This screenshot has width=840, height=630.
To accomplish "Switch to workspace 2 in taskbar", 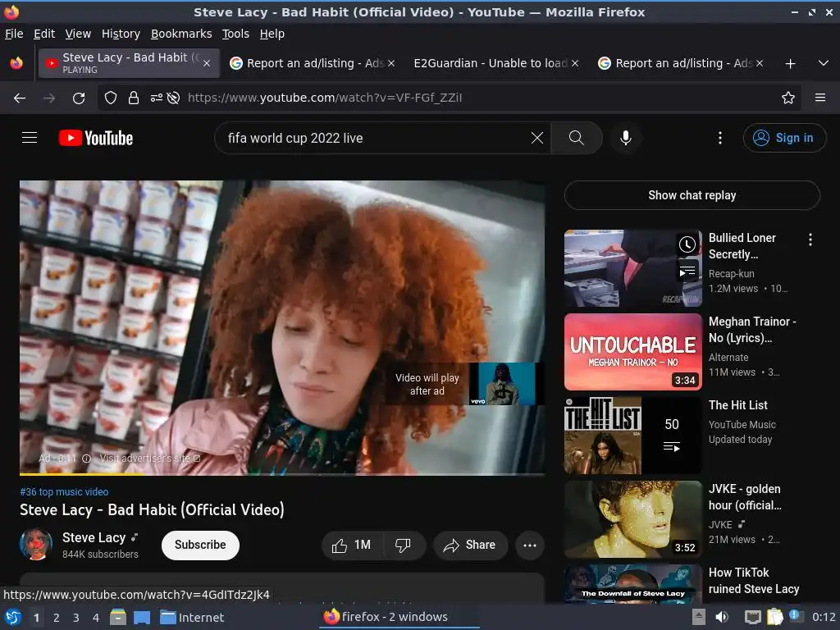I will tap(57, 618).
